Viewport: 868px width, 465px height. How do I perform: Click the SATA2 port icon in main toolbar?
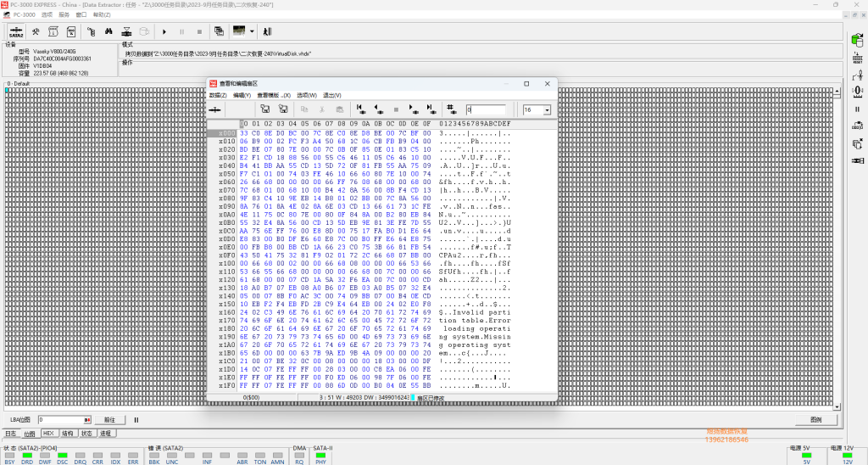tap(16, 31)
